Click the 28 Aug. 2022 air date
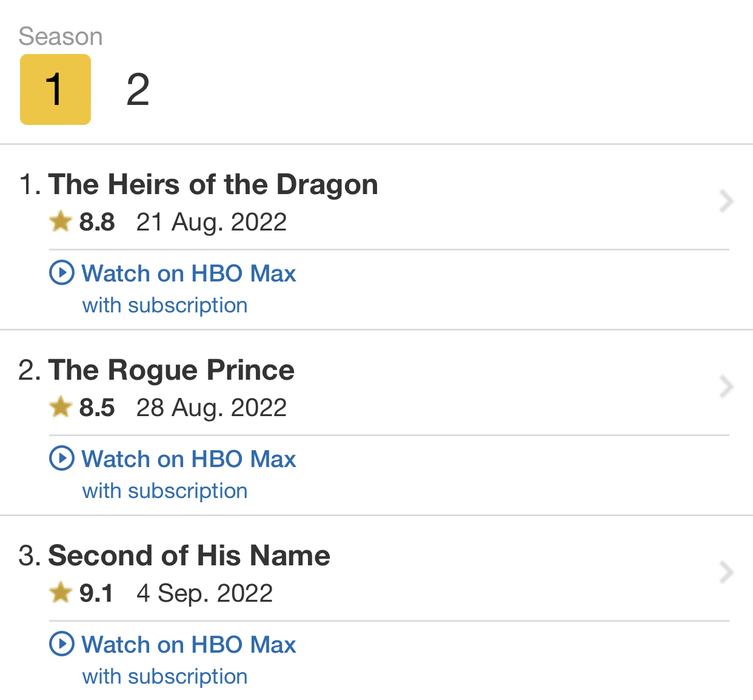The width and height of the screenshot is (753, 700). [211, 408]
